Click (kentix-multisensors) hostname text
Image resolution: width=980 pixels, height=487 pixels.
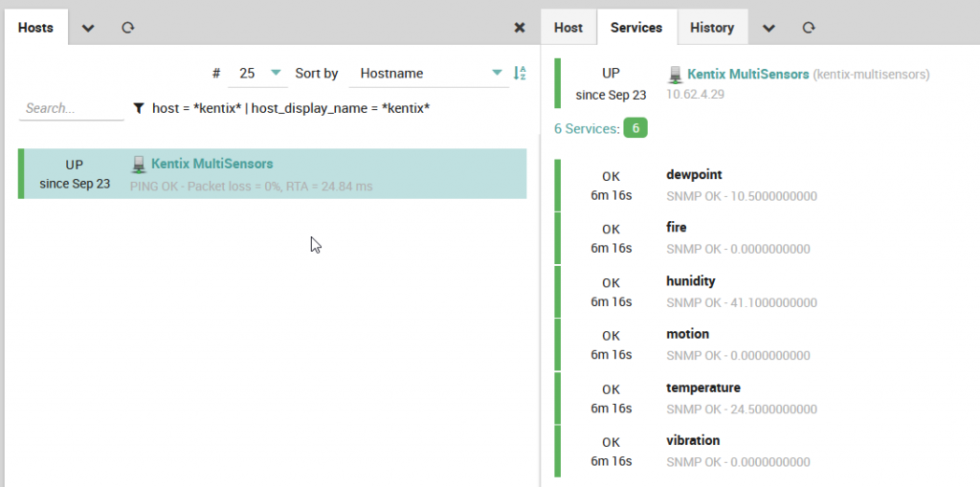(871, 75)
